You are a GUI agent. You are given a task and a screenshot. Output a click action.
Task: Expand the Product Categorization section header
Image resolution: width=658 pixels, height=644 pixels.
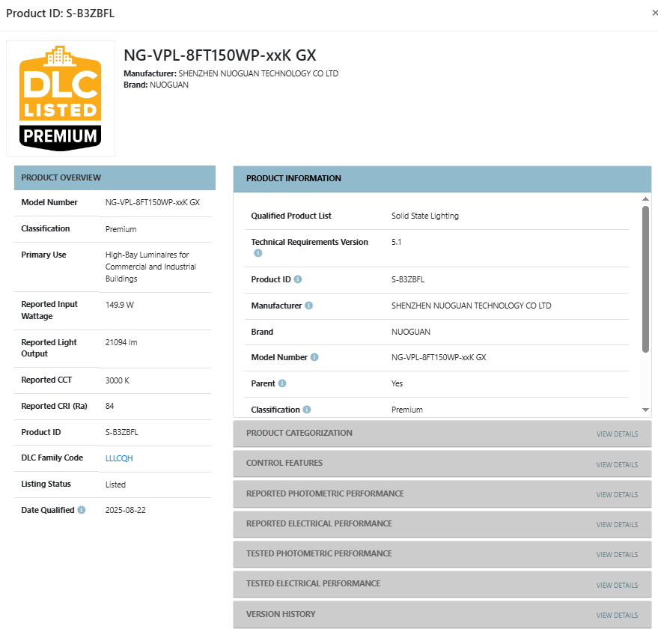[x=442, y=434]
